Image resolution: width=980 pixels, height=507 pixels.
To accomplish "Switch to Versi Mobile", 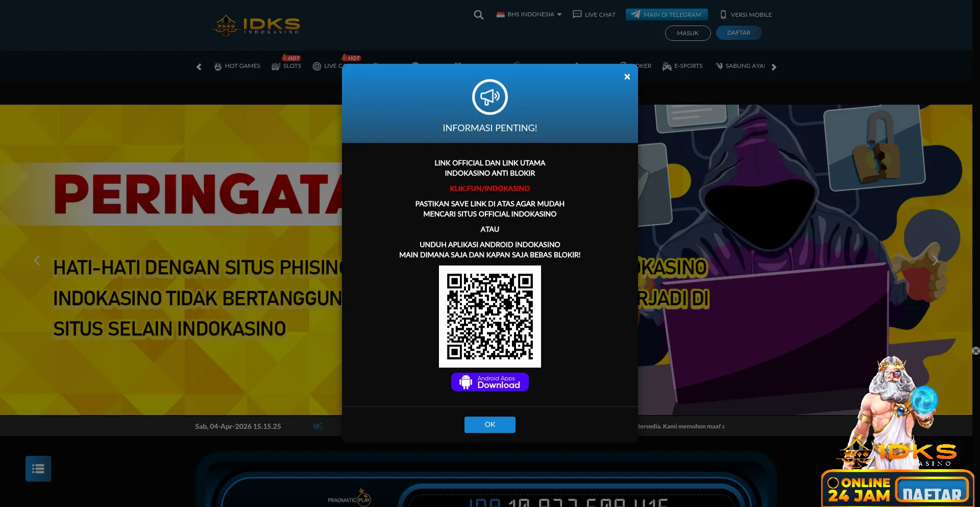I will (746, 14).
